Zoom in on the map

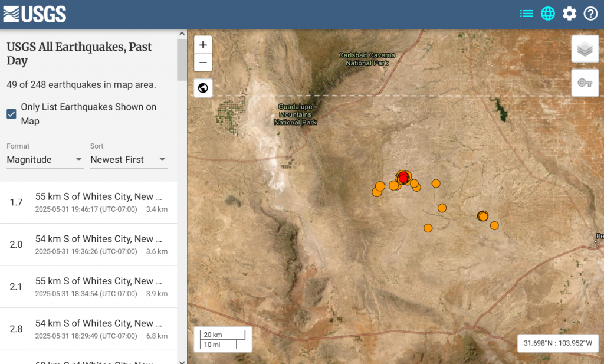203,45
